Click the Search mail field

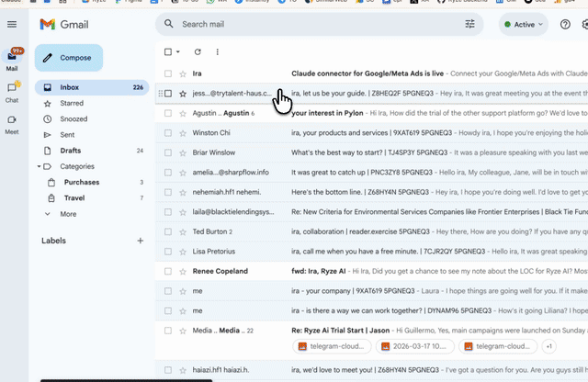coord(319,24)
